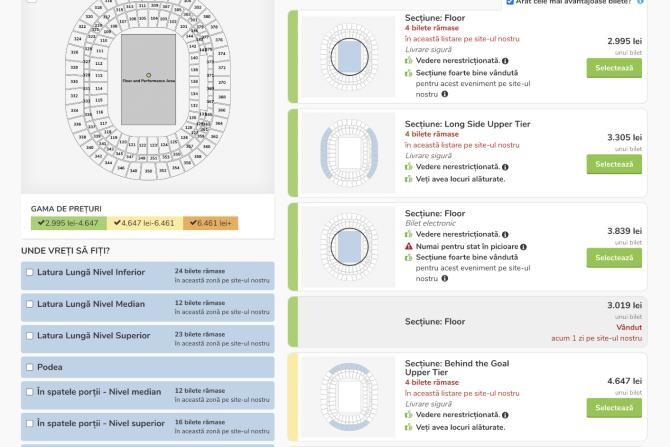Click info icon beside 3.839 lei Floor's 'Vedere nerestricționată'
The height and width of the screenshot is (447, 670).
(x=505, y=235)
